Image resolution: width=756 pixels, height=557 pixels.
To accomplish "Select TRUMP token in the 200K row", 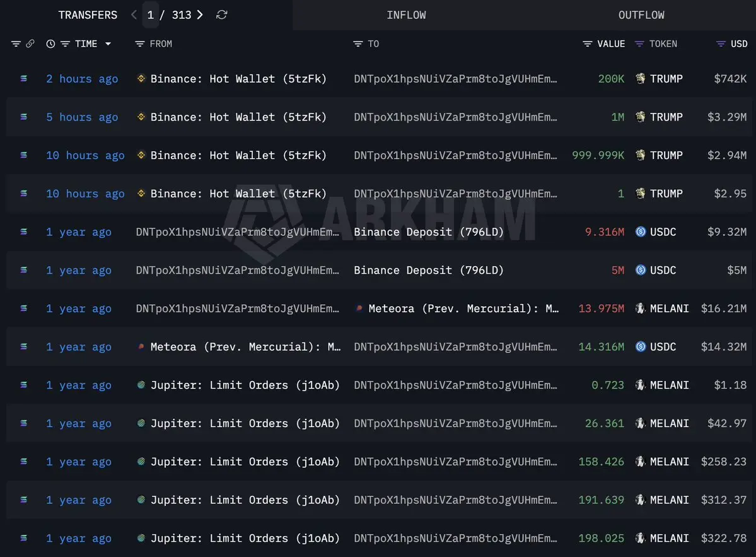I will tap(666, 79).
